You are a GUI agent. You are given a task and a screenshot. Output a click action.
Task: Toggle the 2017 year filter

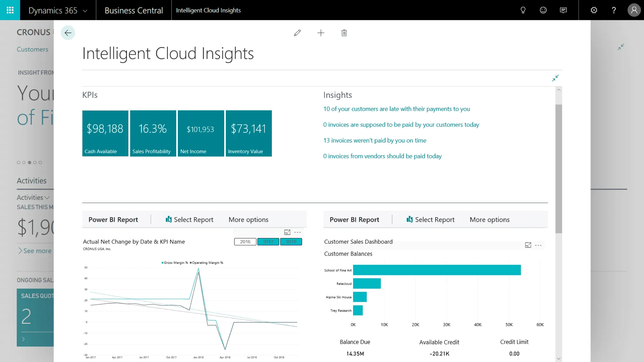click(x=268, y=241)
